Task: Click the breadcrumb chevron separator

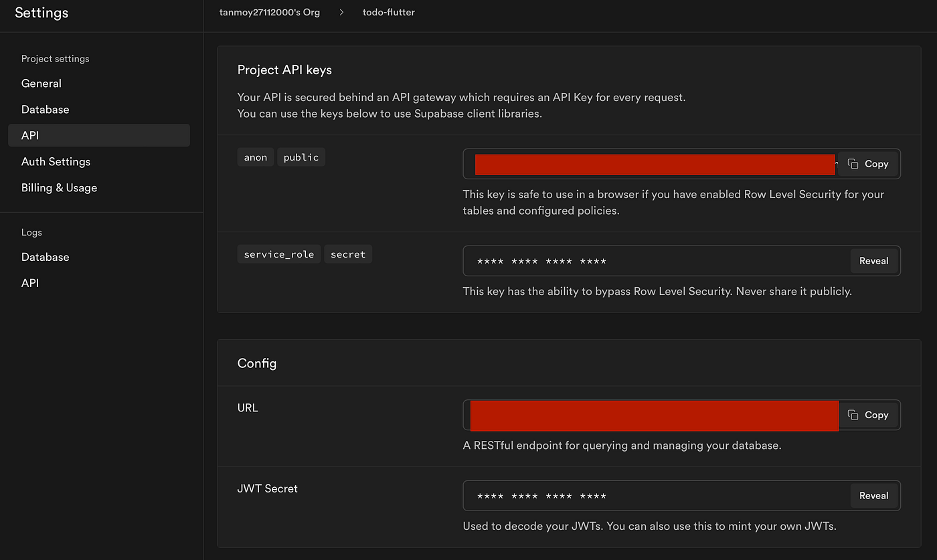Action: [341, 13]
